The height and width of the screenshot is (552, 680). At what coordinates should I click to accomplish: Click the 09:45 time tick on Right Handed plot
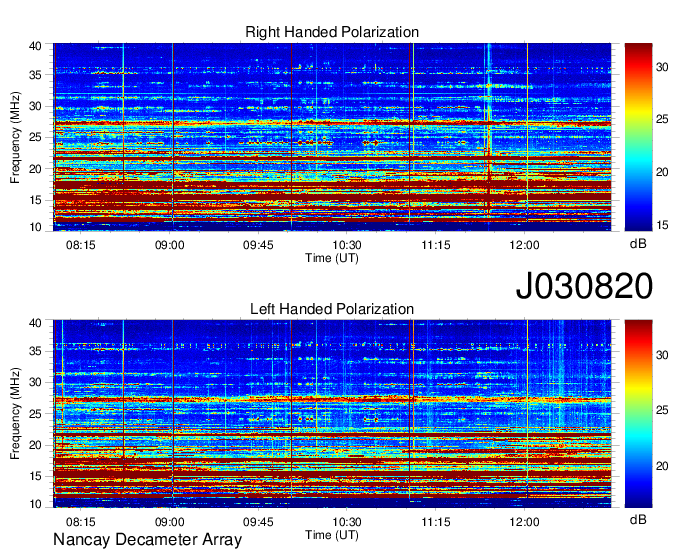(258, 245)
